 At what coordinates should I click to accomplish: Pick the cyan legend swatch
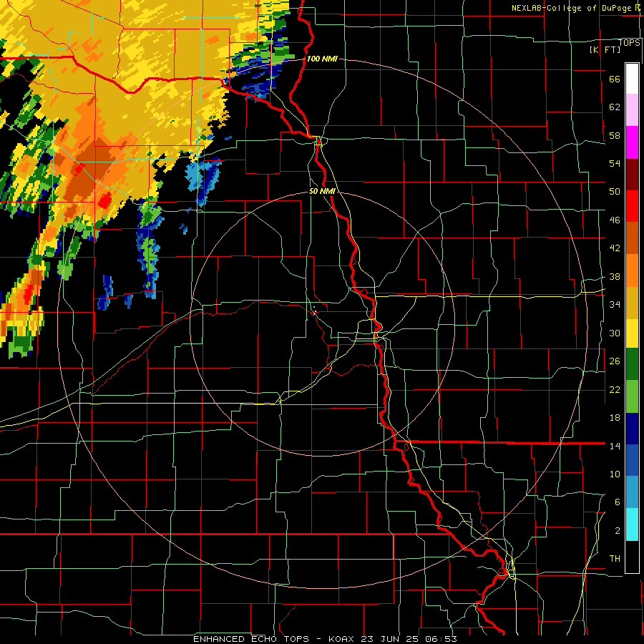click(632, 525)
